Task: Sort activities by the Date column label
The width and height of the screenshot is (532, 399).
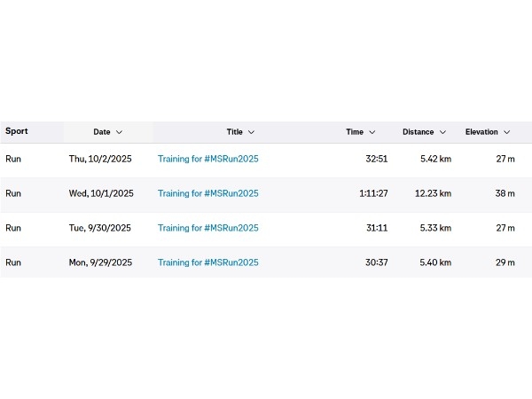Action: pos(102,132)
